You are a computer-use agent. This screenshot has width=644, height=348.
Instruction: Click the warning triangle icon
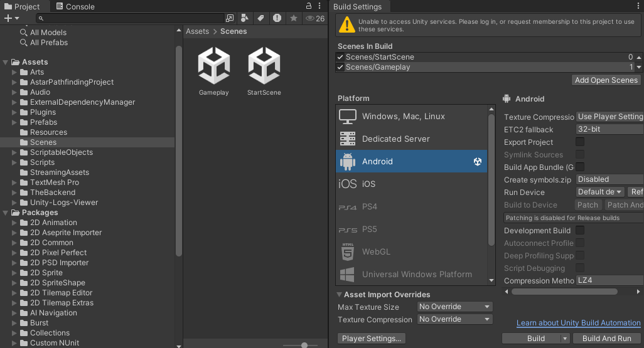pyautogui.click(x=347, y=24)
